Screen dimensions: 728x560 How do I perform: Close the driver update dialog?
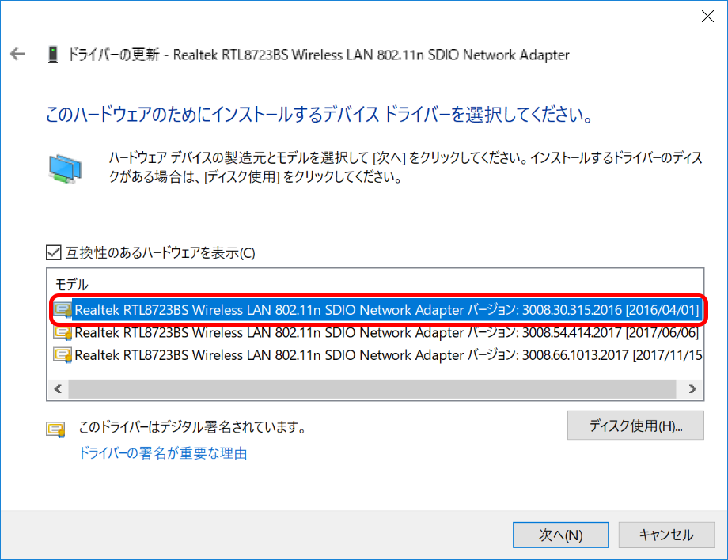pos(707,17)
